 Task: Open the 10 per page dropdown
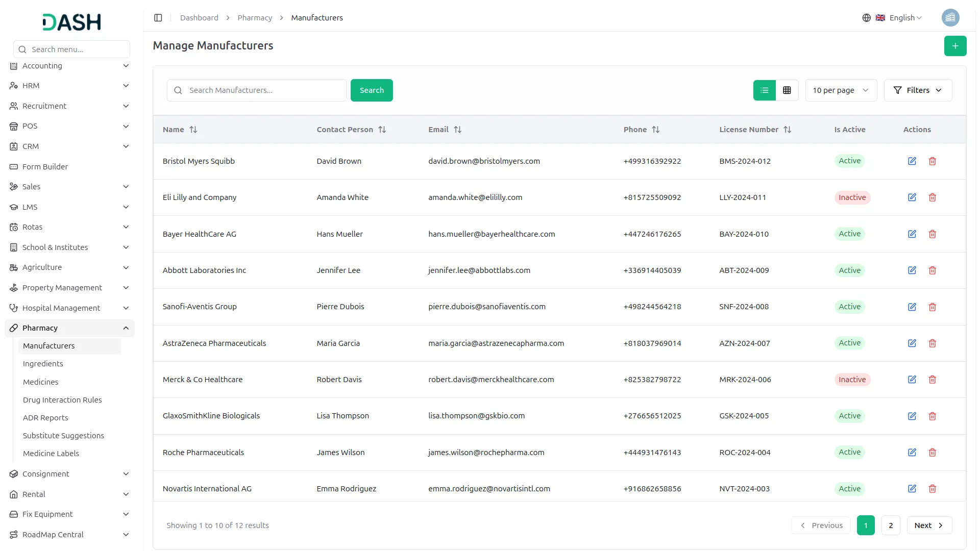click(x=840, y=90)
